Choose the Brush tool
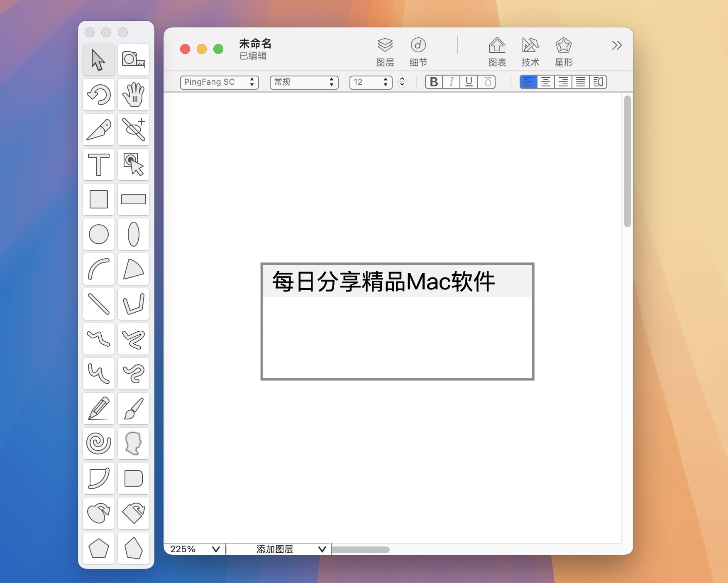 (134, 409)
